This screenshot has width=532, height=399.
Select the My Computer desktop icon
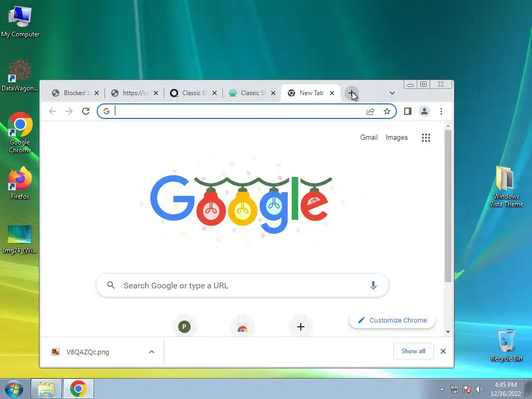20,22
